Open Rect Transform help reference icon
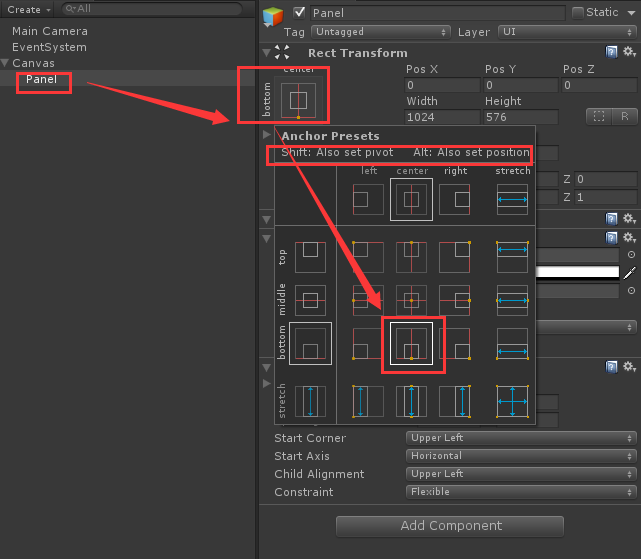Viewport: 641px width, 559px height. pos(611,52)
